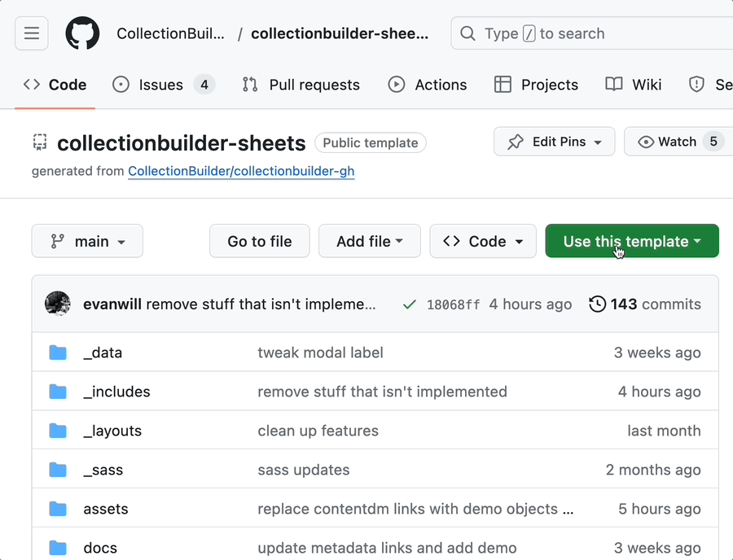
Task: Expand the Add file dropdown
Action: [370, 241]
